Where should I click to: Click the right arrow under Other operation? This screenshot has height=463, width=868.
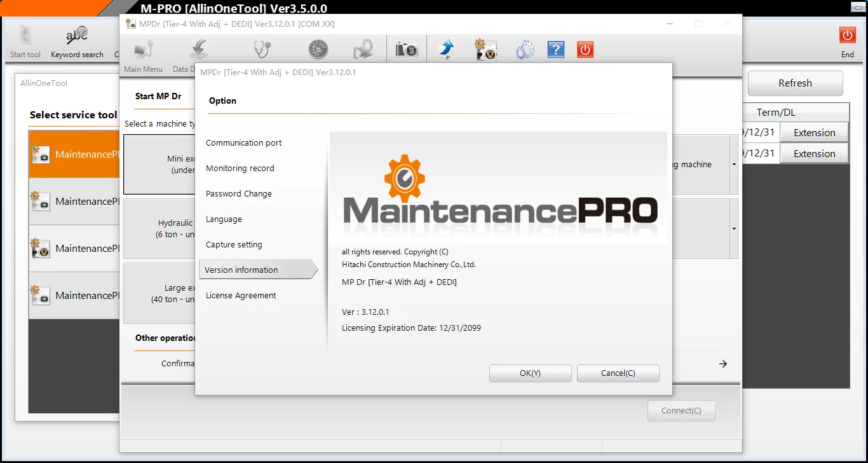[722, 364]
